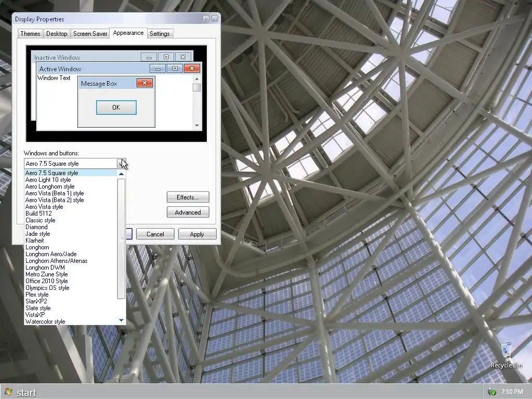Click the 7:50 PM taskbar clock

(x=512, y=392)
